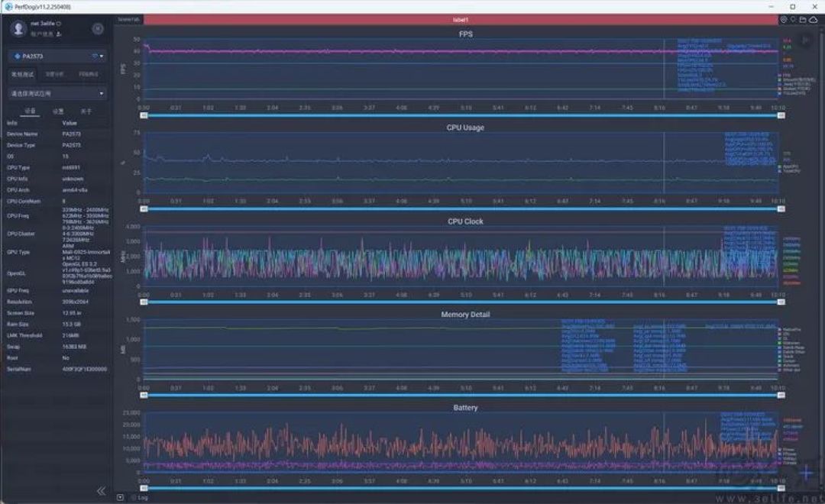
Task: Click the red label1 bar at the top
Action: (x=461, y=20)
